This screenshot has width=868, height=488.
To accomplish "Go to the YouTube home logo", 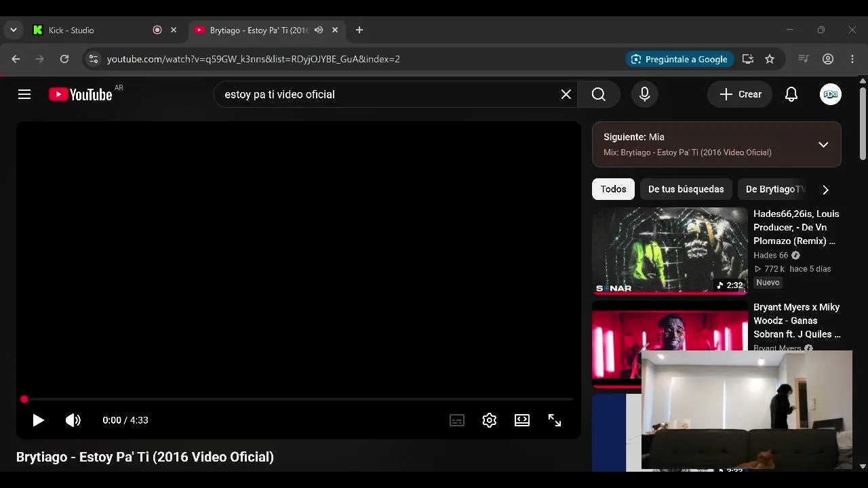I will (x=81, y=95).
